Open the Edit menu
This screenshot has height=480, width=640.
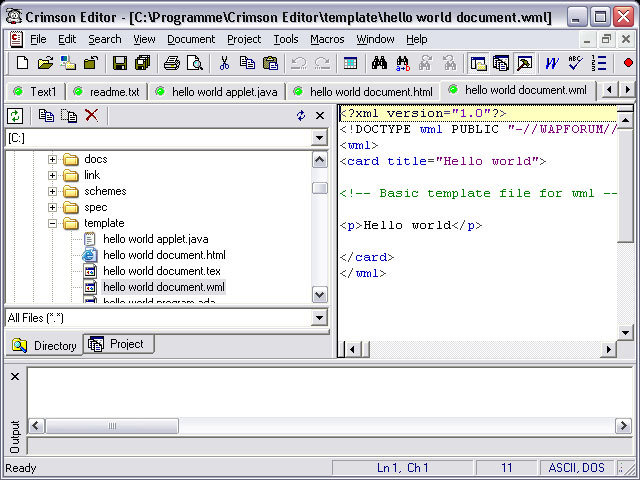coord(67,39)
